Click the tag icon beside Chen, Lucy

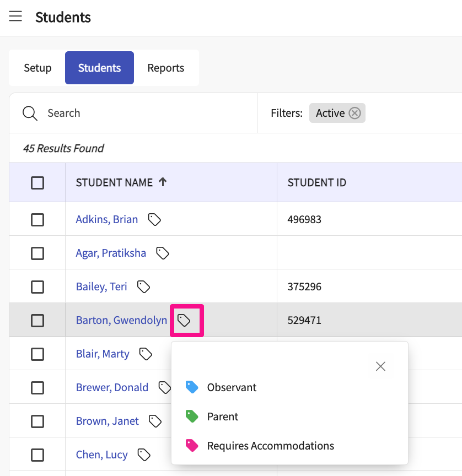tap(144, 455)
